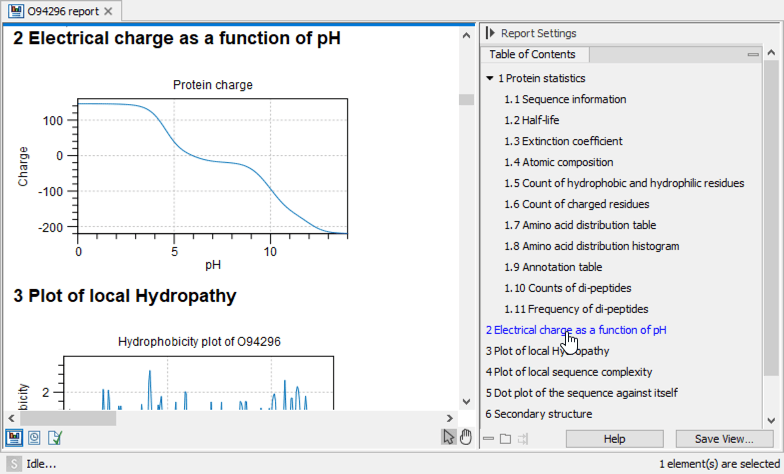Click the report's horizontal scrollbar thumb

60,418
